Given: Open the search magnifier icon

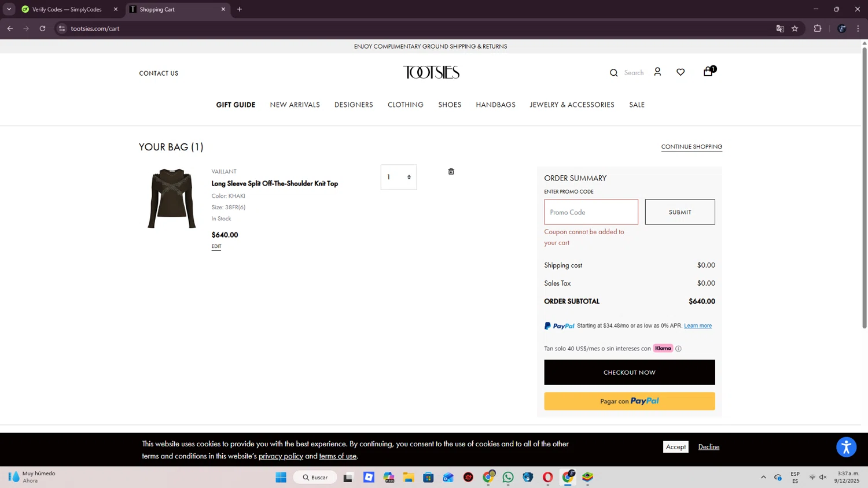Looking at the screenshot, I should [x=614, y=73].
